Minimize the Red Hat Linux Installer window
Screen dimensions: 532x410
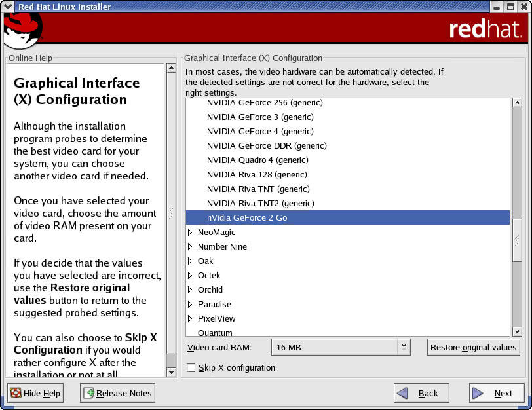[497, 7]
